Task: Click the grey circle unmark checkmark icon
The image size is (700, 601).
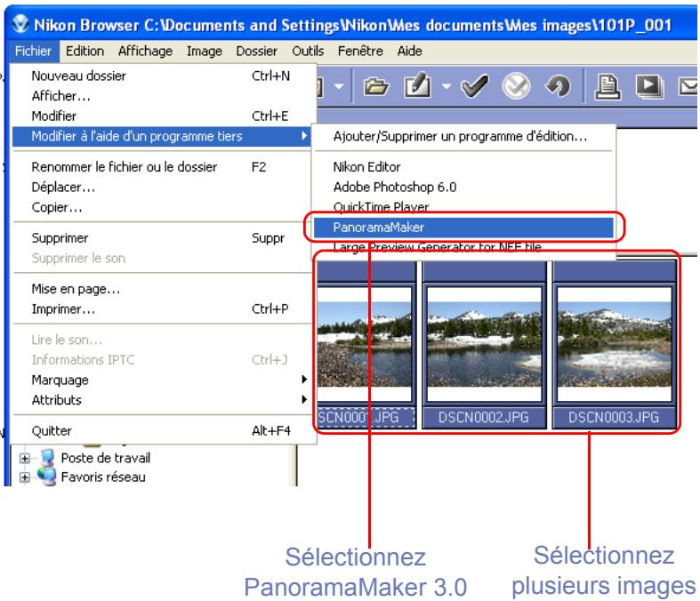Action: (x=516, y=85)
